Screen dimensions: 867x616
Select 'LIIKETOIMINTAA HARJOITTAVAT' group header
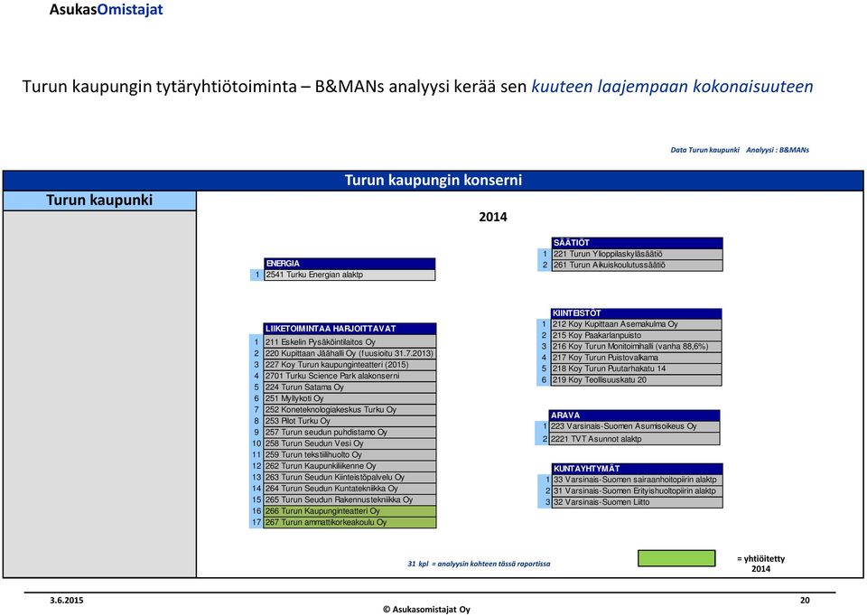point(350,329)
